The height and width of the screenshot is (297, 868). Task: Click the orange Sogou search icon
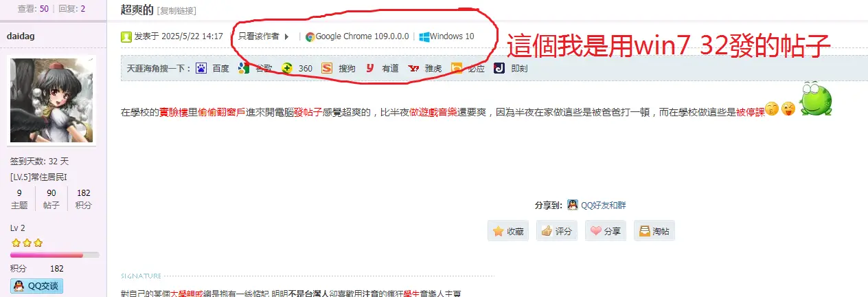click(x=327, y=68)
